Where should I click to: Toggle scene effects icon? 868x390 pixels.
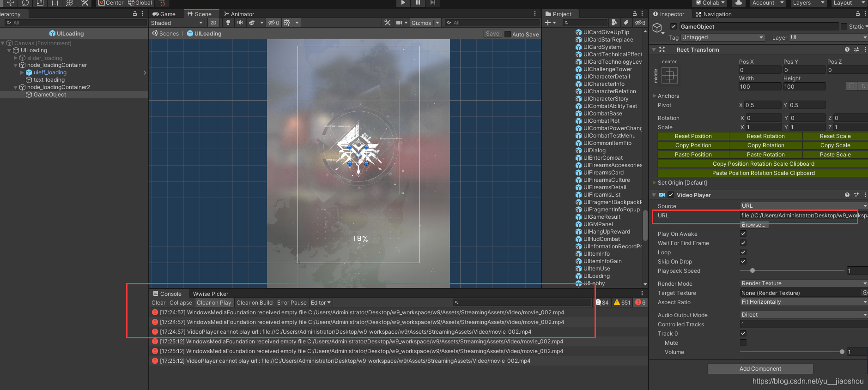point(252,23)
